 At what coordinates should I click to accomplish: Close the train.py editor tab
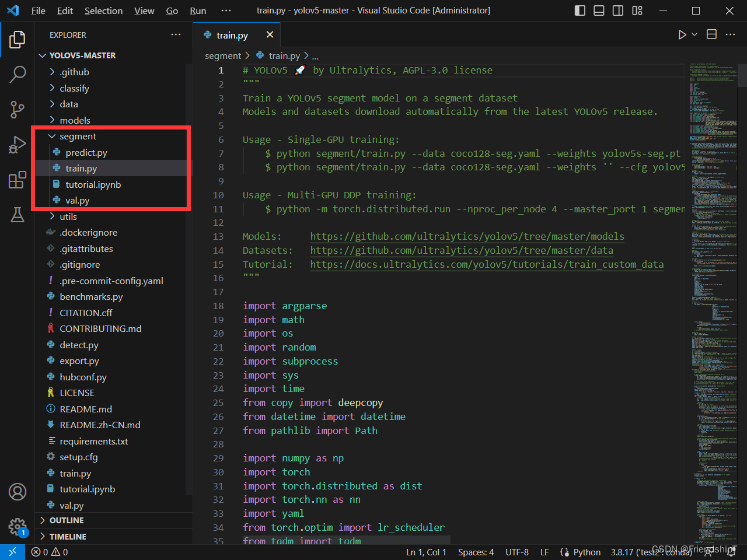(270, 35)
